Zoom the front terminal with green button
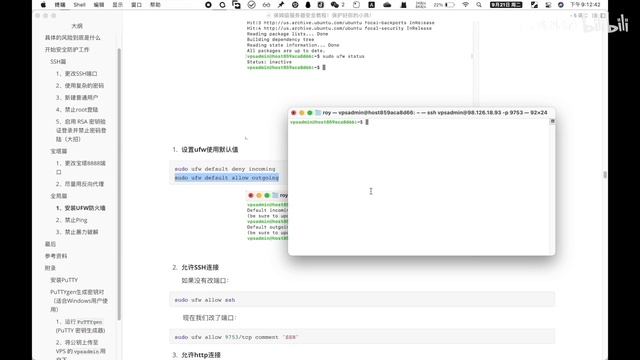This screenshot has width=640, height=360. pos(310,113)
